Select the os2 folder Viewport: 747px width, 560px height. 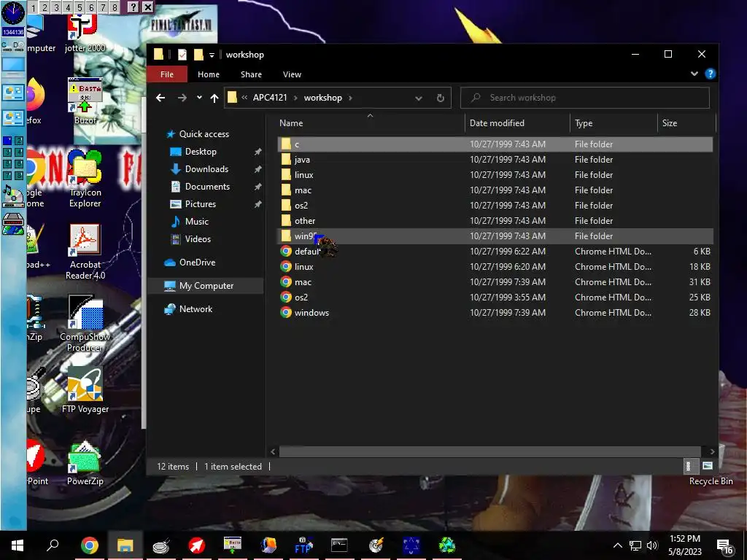coord(495,205)
